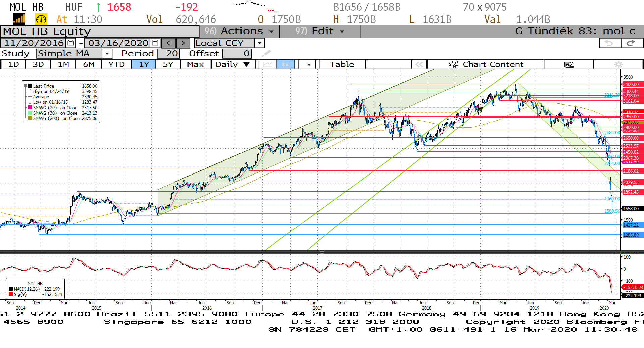Click the G Tündiék 83: mol c title
Screen dimensions: 644x348
click(x=575, y=31)
